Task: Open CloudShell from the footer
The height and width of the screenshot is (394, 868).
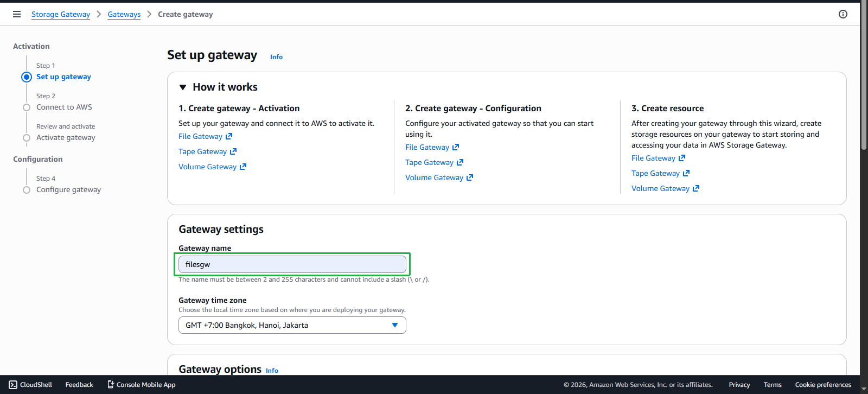Action: click(31, 385)
